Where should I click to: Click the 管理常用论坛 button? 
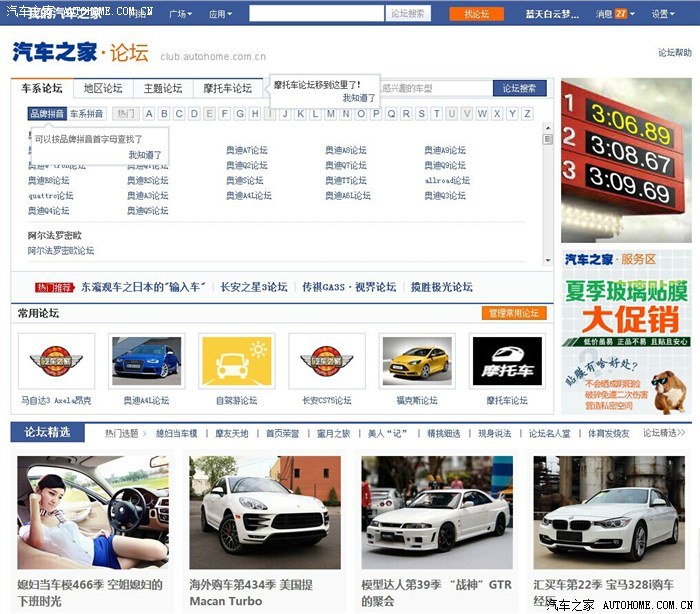coord(514,313)
